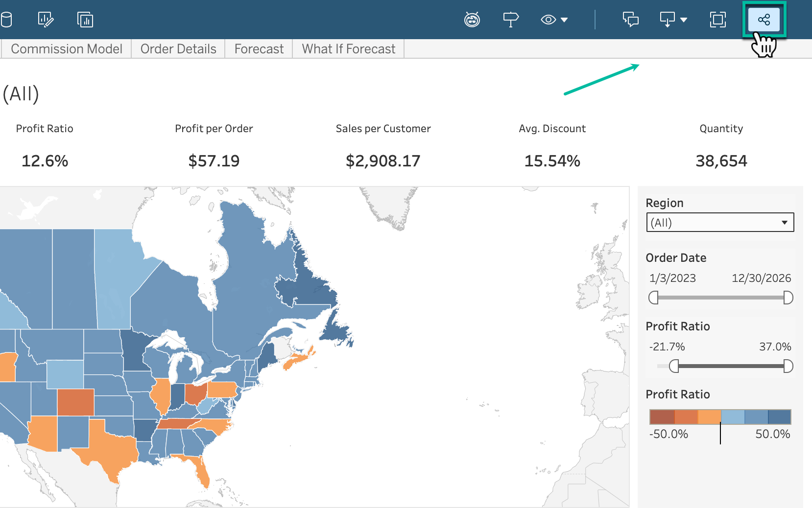
Task: Expand the Download options dropdown
Action: coord(673,19)
